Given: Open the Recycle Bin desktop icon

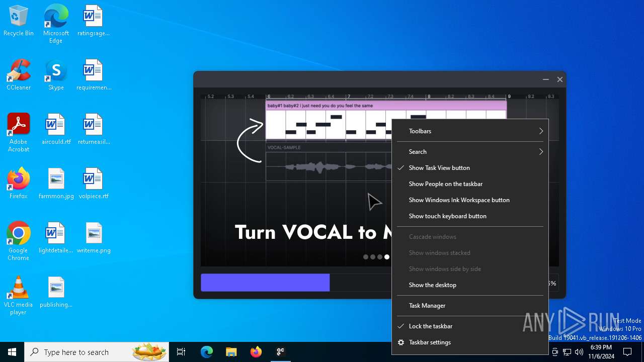Looking at the screenshot, I should tap(19, 21).
